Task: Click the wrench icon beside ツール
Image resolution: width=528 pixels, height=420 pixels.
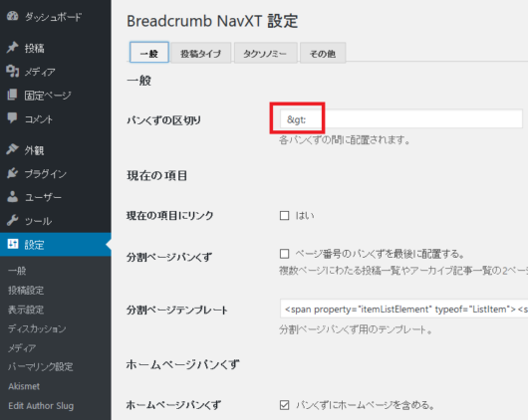Action: click(13, 220)
